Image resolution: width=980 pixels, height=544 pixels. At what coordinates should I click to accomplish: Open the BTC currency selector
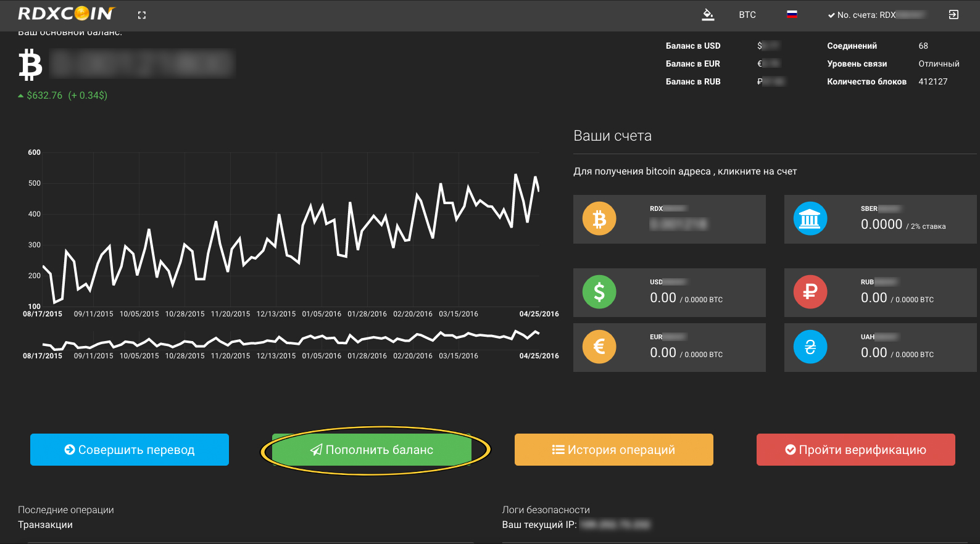(x=747, y=15)
